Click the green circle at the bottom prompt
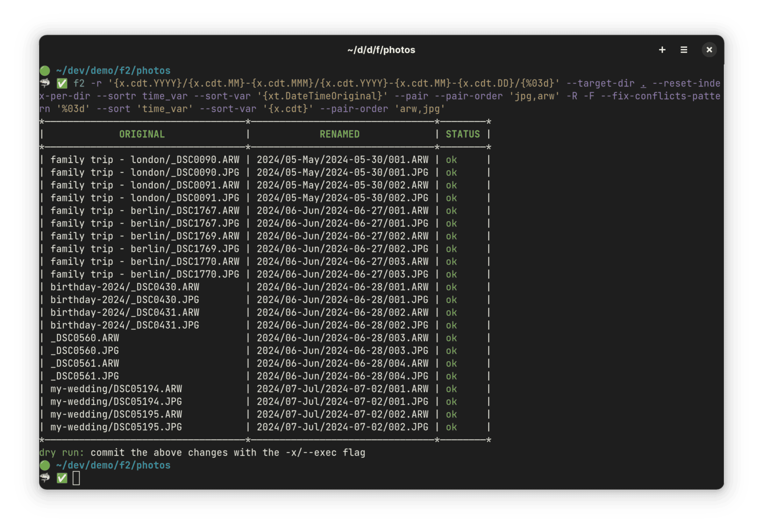This screenshot has width=763, height=532. (x=45, y=465)
